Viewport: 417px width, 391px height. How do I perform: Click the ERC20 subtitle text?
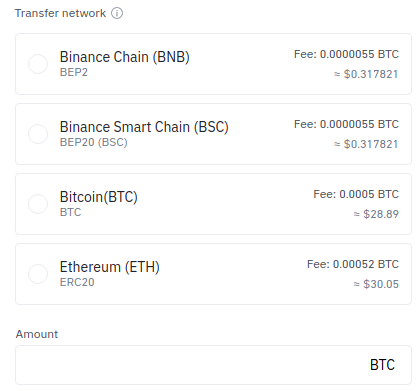[x=77, y=282]
